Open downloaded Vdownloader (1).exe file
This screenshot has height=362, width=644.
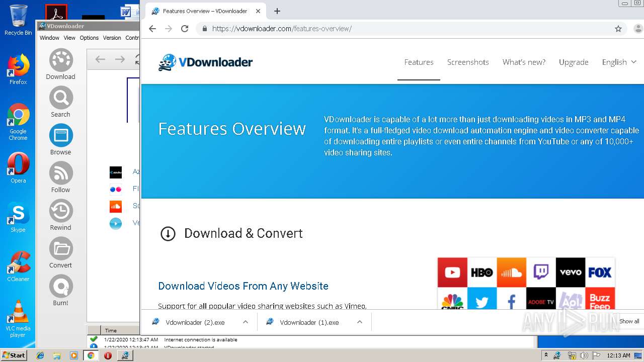[x=309, y=322]
